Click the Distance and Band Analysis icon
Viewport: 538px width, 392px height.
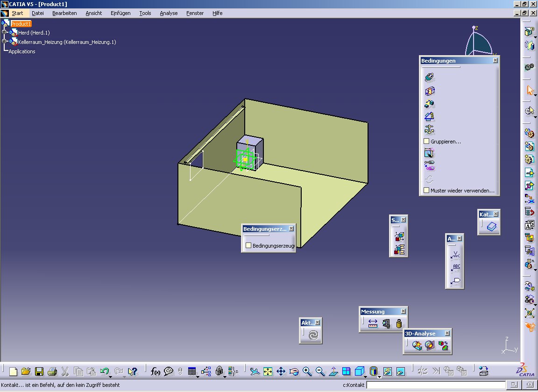443,346
